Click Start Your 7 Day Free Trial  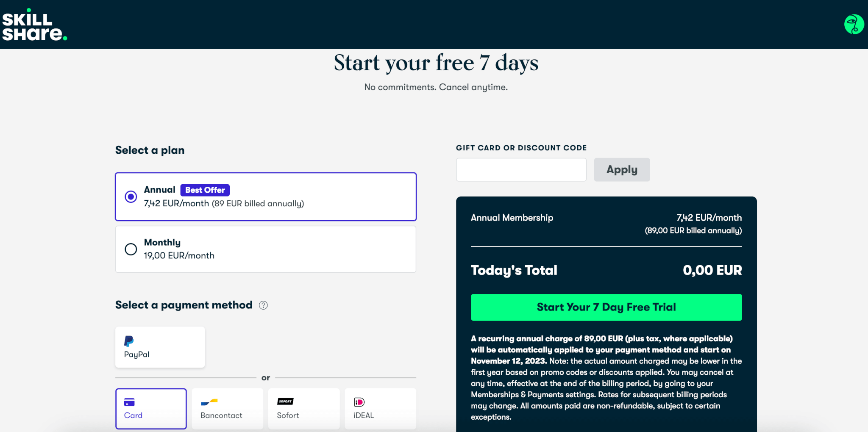(x=606, y=307)
